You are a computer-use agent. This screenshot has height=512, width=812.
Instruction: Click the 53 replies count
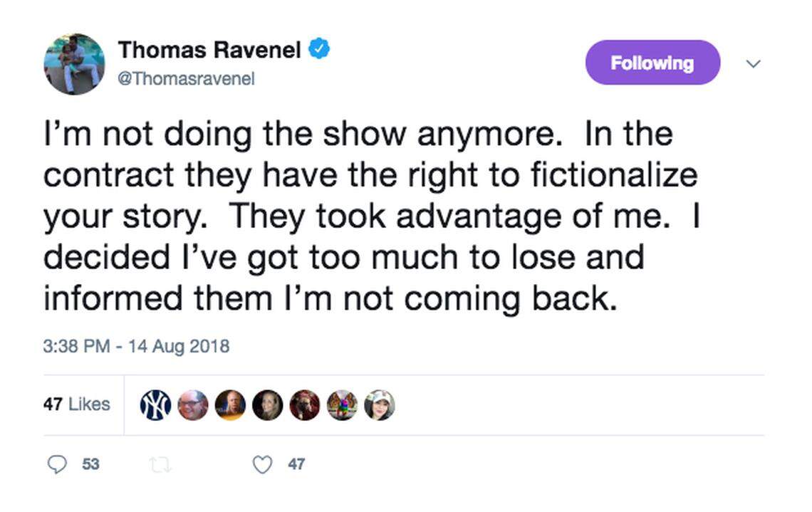90,464
